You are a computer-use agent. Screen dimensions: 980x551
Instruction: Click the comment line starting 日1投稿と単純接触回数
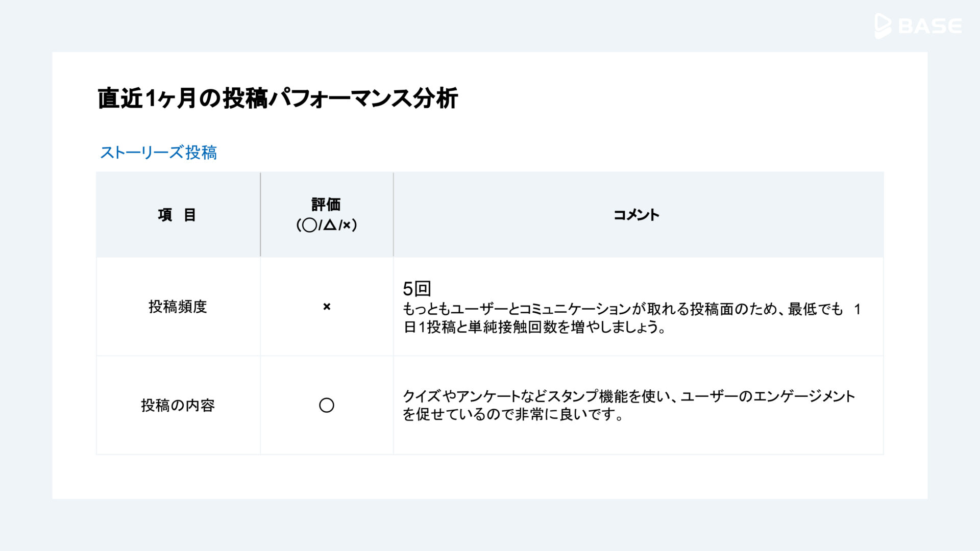pos(534,327)
